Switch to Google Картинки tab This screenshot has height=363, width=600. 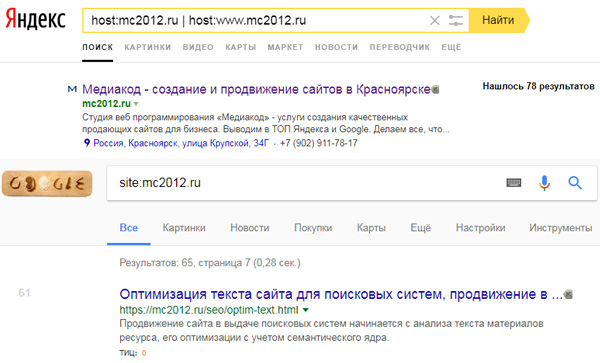(x=184, y=228)
